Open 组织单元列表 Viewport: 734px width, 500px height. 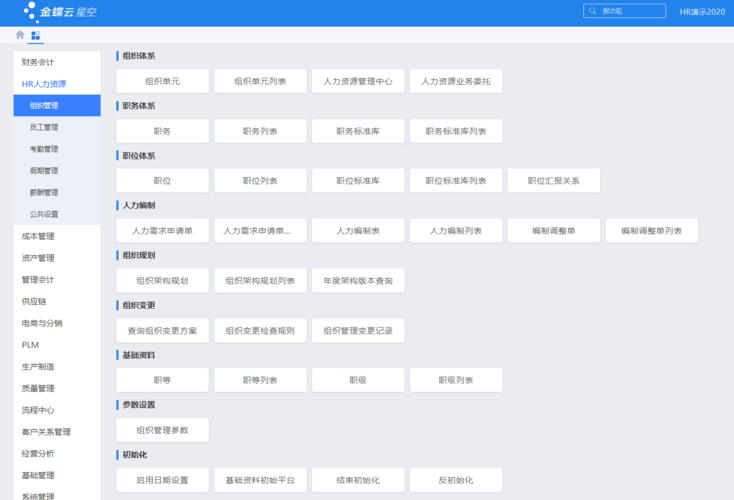coord(260,81)
